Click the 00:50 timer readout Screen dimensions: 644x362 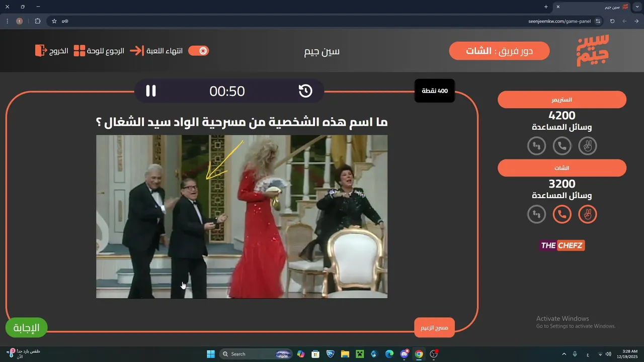point(227,91)
